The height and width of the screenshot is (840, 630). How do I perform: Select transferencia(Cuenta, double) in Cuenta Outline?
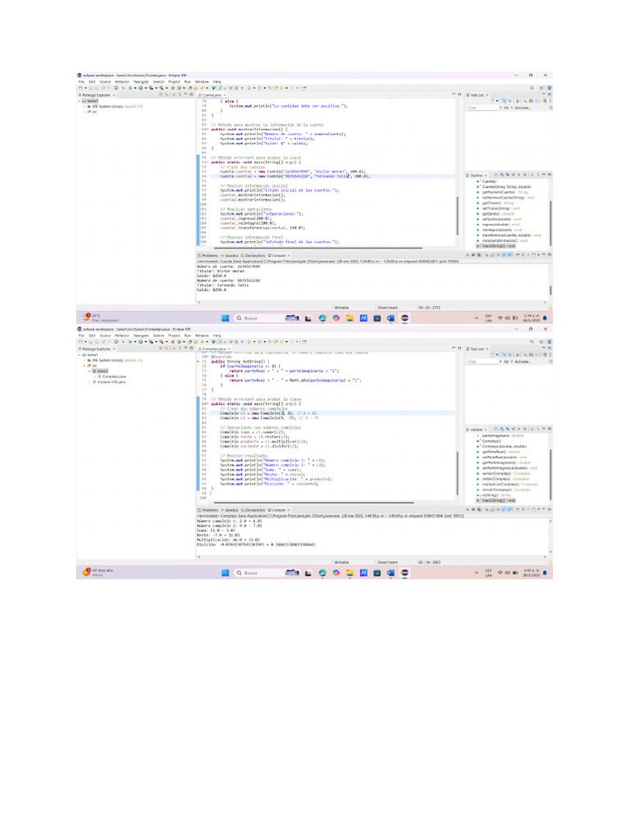pyautogui.click(x=509, y=235)
